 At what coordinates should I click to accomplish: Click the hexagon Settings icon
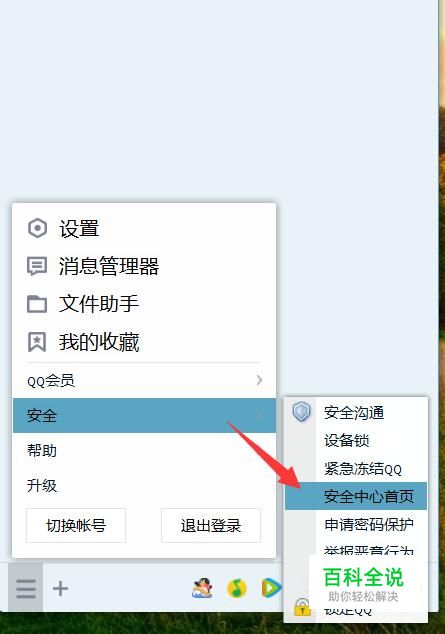pyautogui.click(x=37, y=228)
